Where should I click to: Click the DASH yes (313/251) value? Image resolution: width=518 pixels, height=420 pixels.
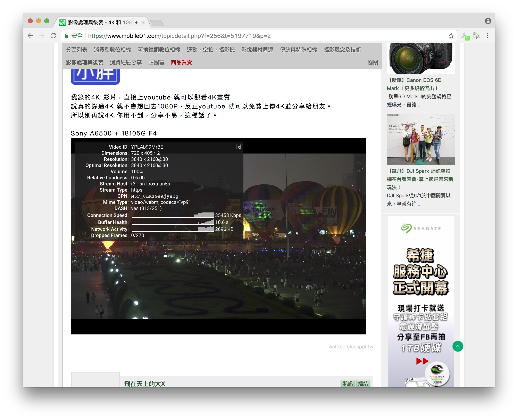(x=146, y=208)
